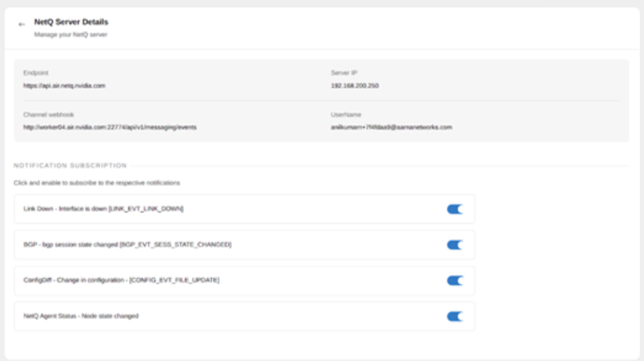Click the Manage your NetQ server subtitle
This screenshot has height=361, width=644.
tap(71, 35)
